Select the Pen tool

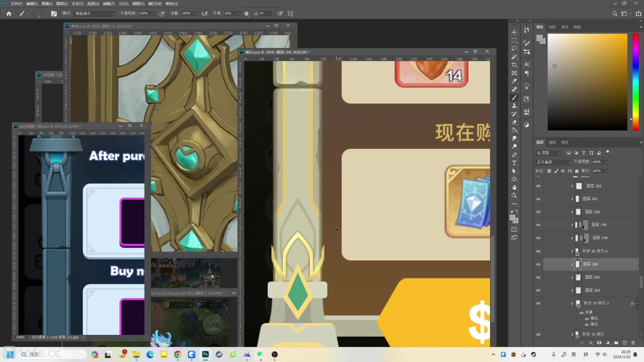514,155
